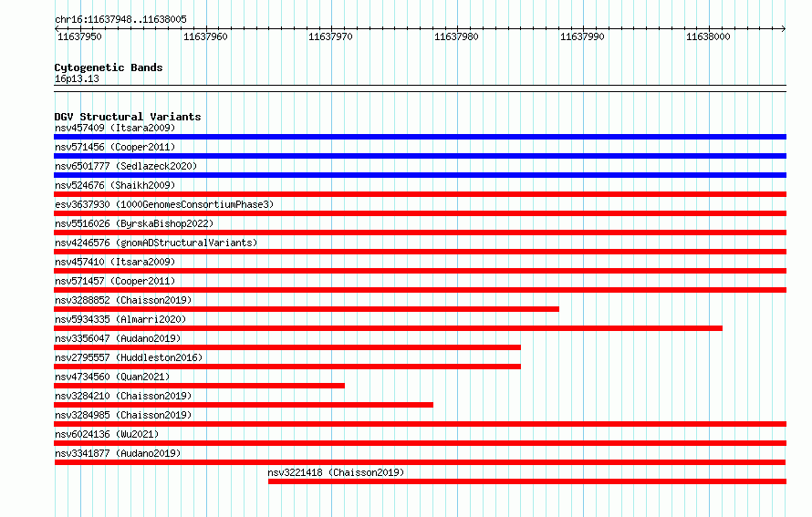Click ruler position 11637950

[79, 36]
